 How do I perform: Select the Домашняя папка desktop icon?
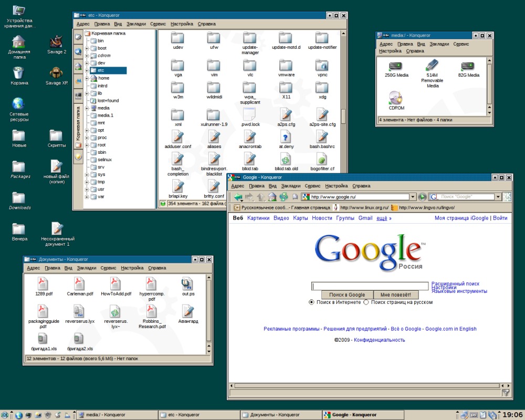click(19, 47)
